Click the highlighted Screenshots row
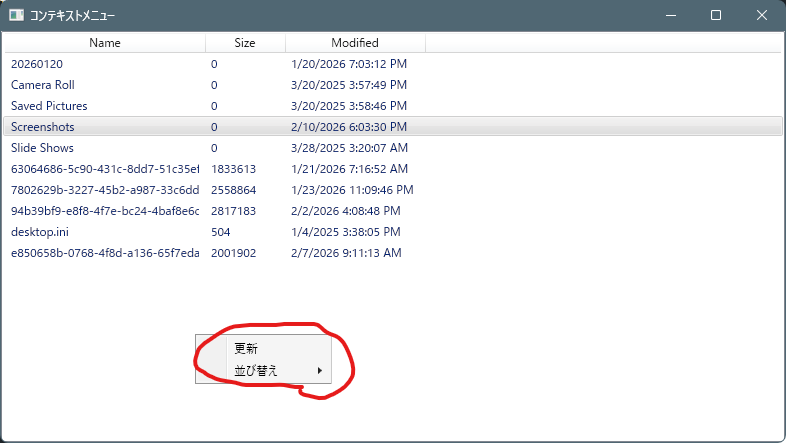This screenshot has height=443, width=786. pos(43,127)
